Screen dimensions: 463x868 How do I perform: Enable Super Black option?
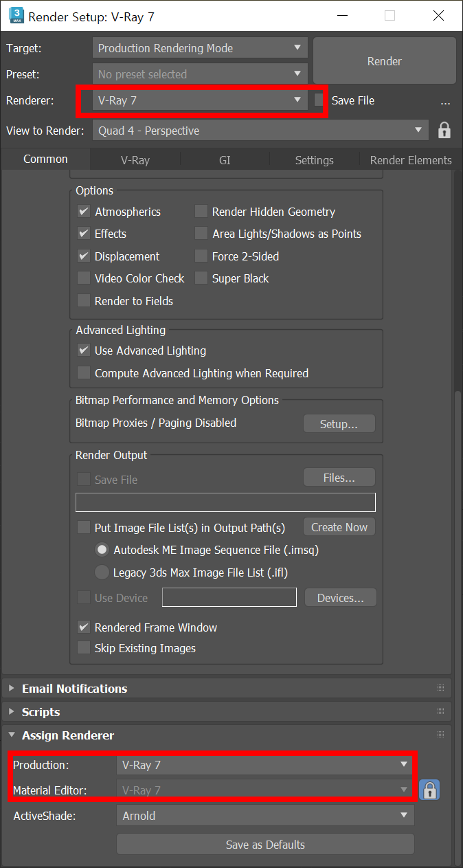coord(201,278)
